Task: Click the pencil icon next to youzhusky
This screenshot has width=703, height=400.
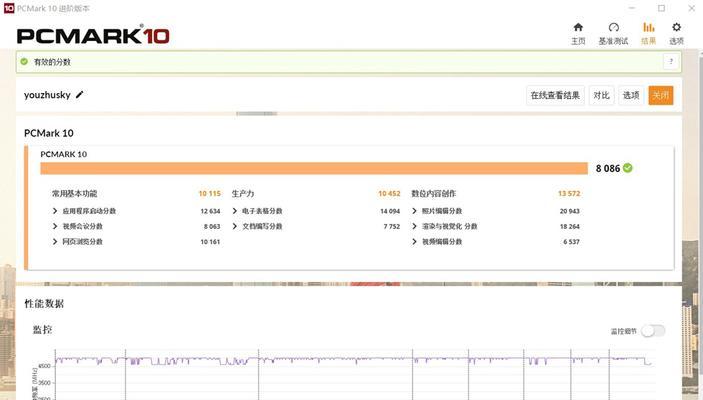Action: tap(79, 95)
